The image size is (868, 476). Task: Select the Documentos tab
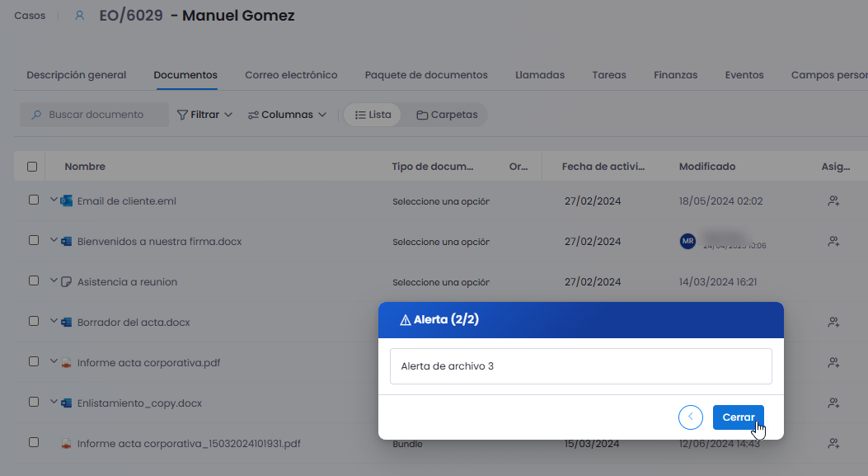pyautogui.click(x=185, y=75)
